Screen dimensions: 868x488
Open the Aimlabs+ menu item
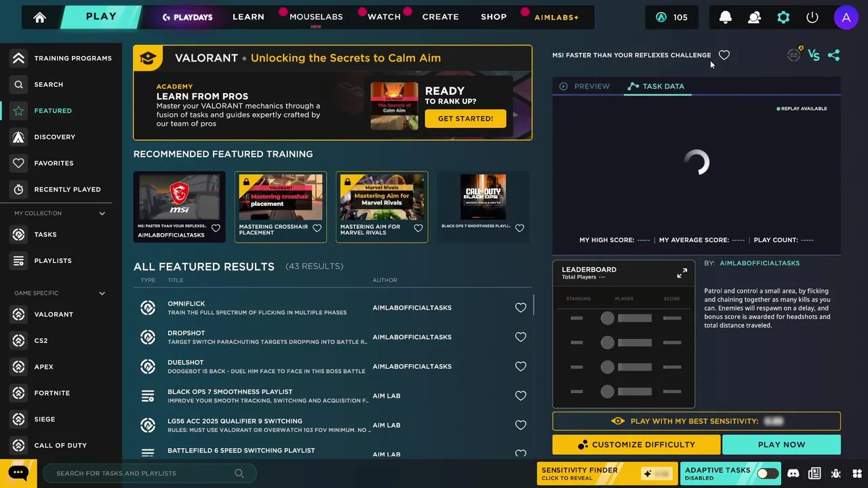click(557, 18)
